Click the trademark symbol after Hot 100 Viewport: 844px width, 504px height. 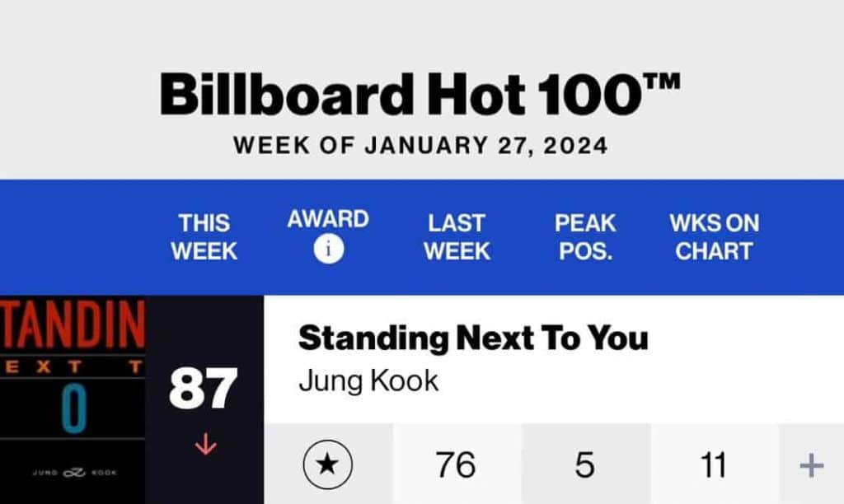coord(661,84)
